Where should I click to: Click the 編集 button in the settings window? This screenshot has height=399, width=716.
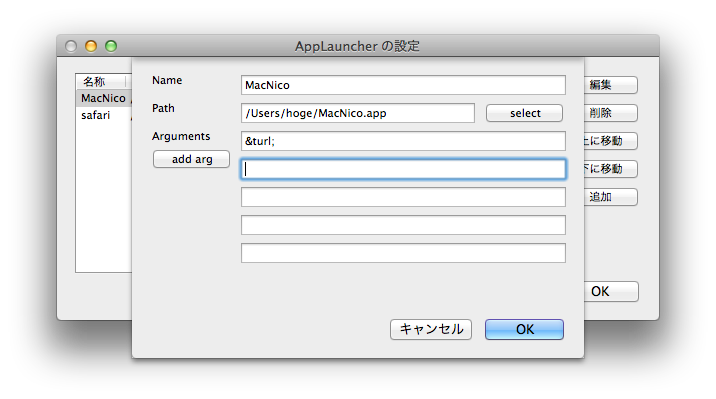[x=611, y=85]
